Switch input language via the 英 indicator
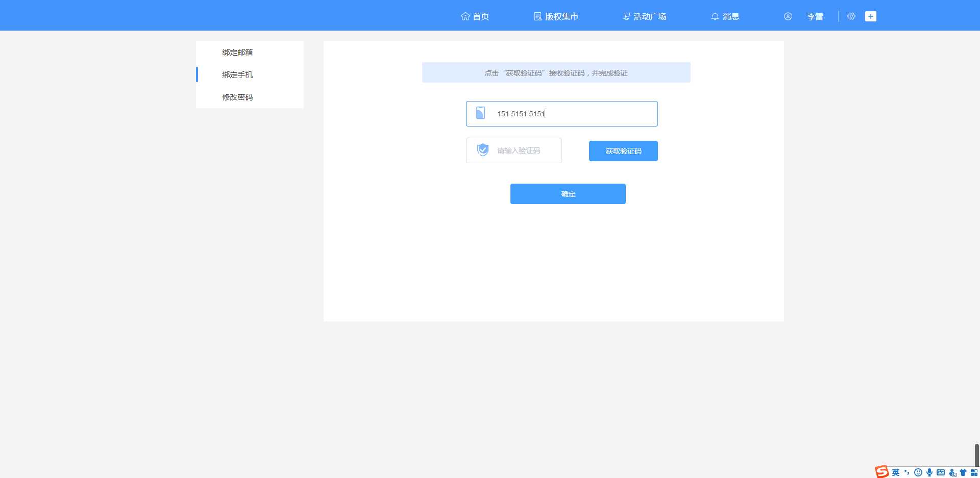The image size is (980, 478). [x=896, y=472]
